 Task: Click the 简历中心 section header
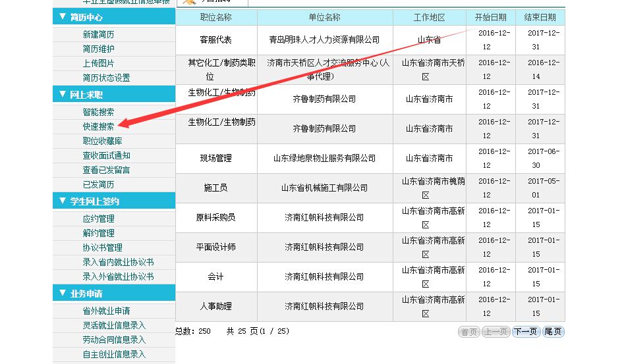[x=114, y=16]
